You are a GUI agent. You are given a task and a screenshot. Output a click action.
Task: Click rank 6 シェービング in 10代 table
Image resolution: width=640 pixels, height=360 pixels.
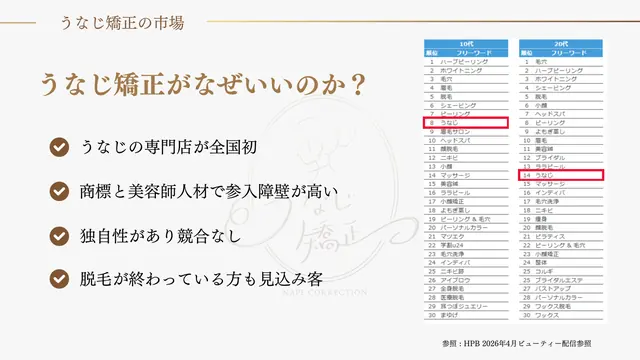pos(466,105)
